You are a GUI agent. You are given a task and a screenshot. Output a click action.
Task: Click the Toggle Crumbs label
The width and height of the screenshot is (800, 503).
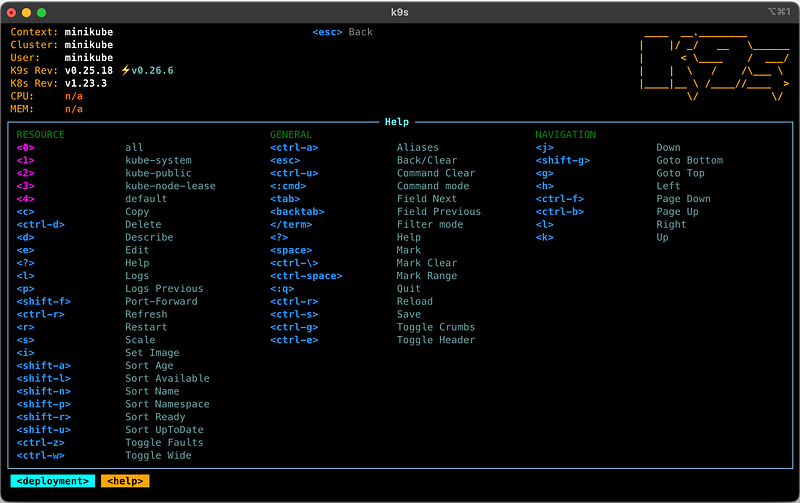point(436,327)
